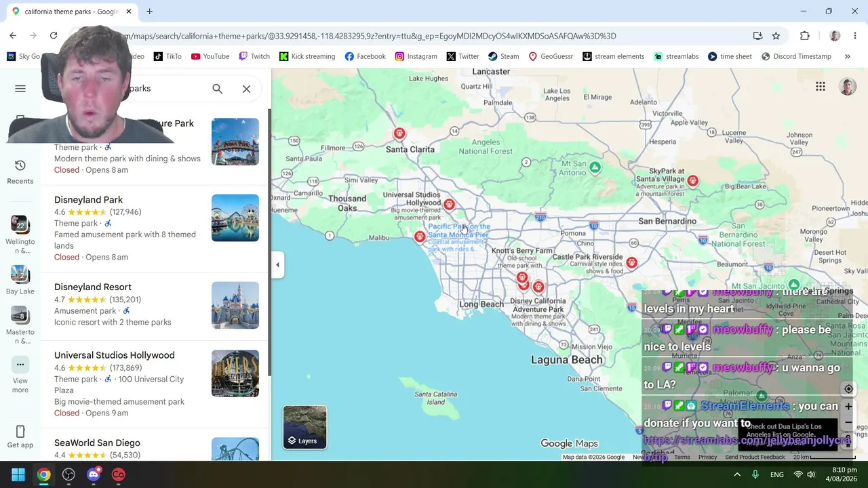The height and width of the screenshot is (488, 868).
Task: Open the Chrome three-dot menu
Action: pyautogui.click(x=855, y=36)
